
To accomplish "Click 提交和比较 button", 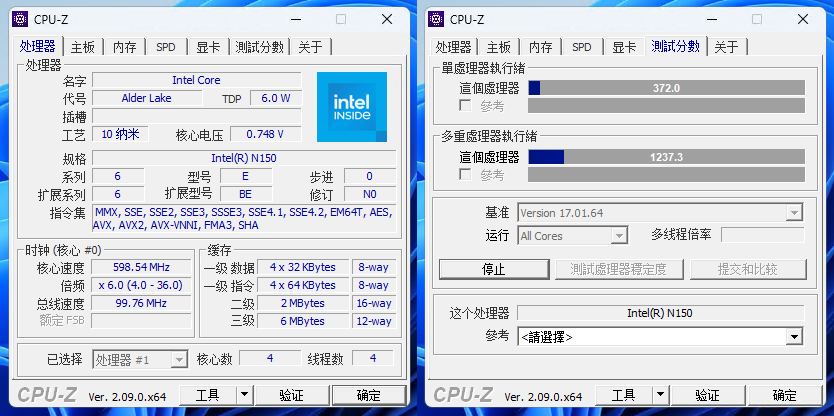I will point(748,269).
